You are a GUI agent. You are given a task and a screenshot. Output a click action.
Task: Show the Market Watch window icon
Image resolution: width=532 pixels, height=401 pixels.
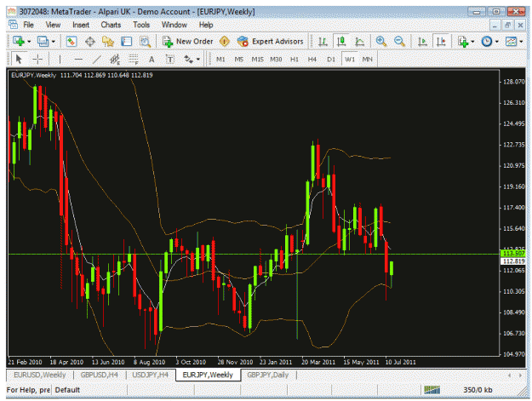click(72, 42)
